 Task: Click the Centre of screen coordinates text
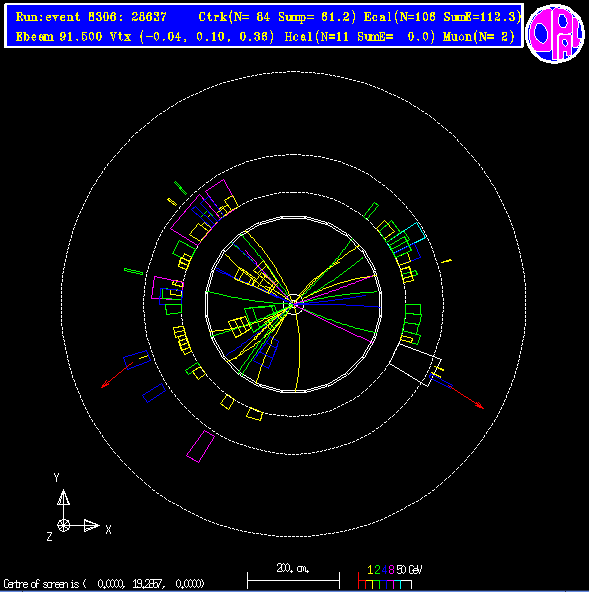tap(104, 584)
